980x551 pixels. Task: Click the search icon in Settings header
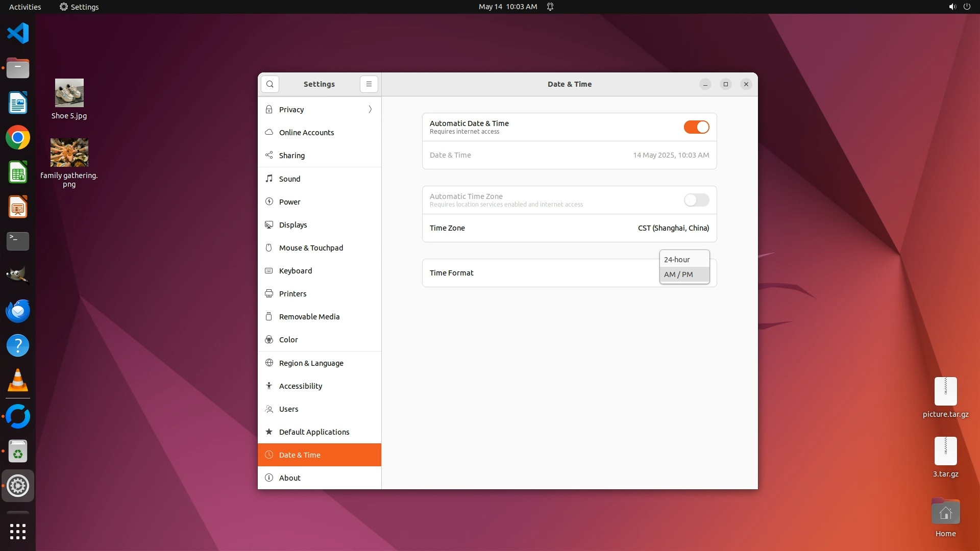tap(269, 84)
